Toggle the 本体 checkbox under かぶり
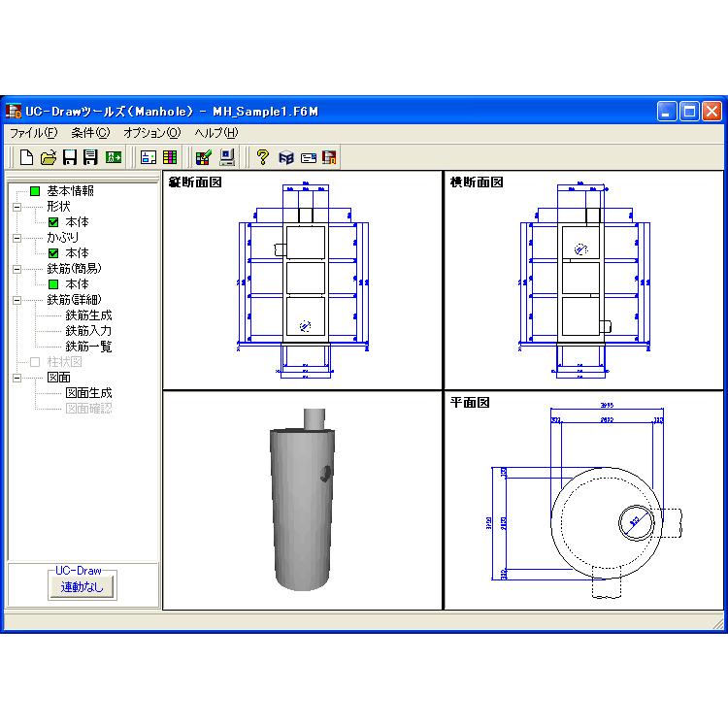Image resolution: width=728 pixels, height=728 pixels. pyautogui.click(x=54, y=253)
